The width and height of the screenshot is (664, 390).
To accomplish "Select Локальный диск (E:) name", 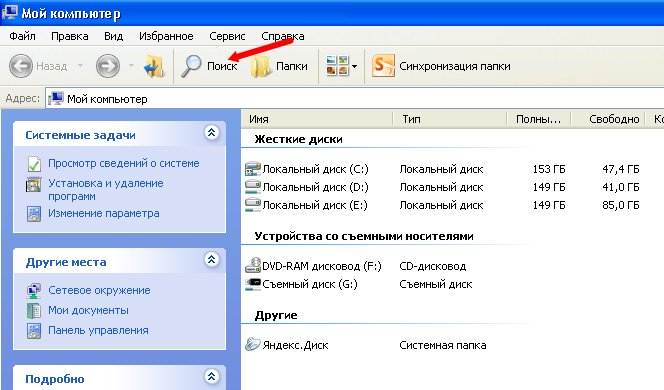I will pyautogui.click(x=315, y=205).
